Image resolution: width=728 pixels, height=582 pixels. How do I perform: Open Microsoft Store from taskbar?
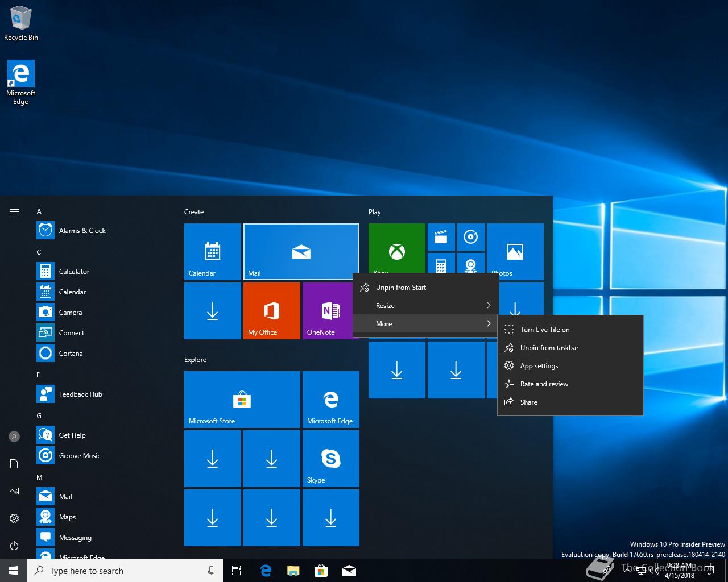pos(321,571)
